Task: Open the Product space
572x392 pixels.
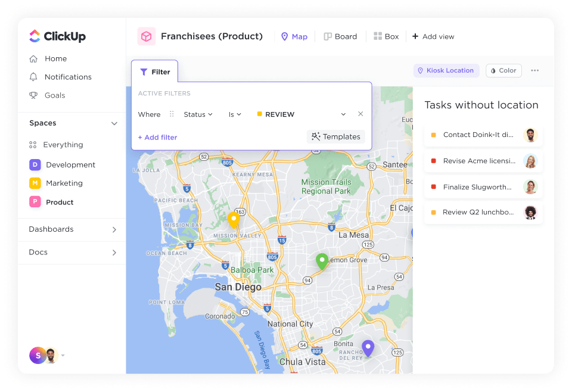Action: pos(60,202)
